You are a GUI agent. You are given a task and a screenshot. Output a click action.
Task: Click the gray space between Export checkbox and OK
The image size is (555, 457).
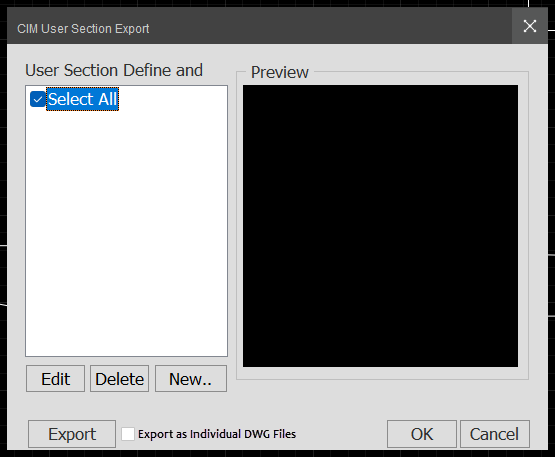pos(342,434)
